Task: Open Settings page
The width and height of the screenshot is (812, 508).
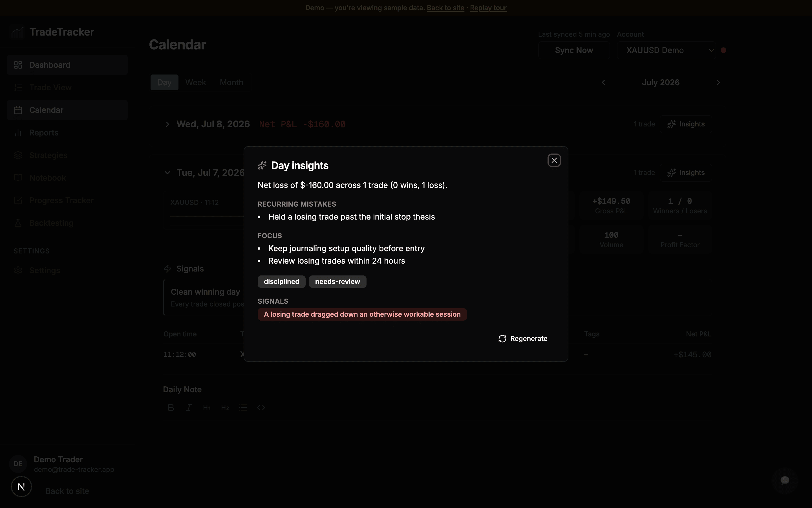Action: [x=67, y=270]
